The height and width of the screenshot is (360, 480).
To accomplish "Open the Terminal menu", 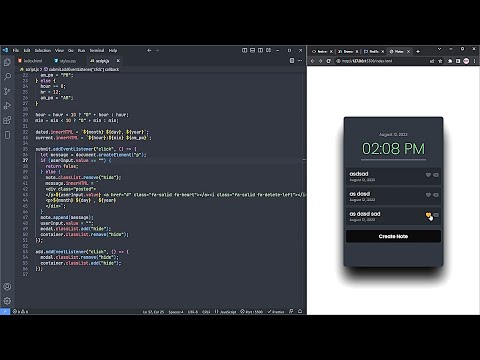I will [97, 50].
